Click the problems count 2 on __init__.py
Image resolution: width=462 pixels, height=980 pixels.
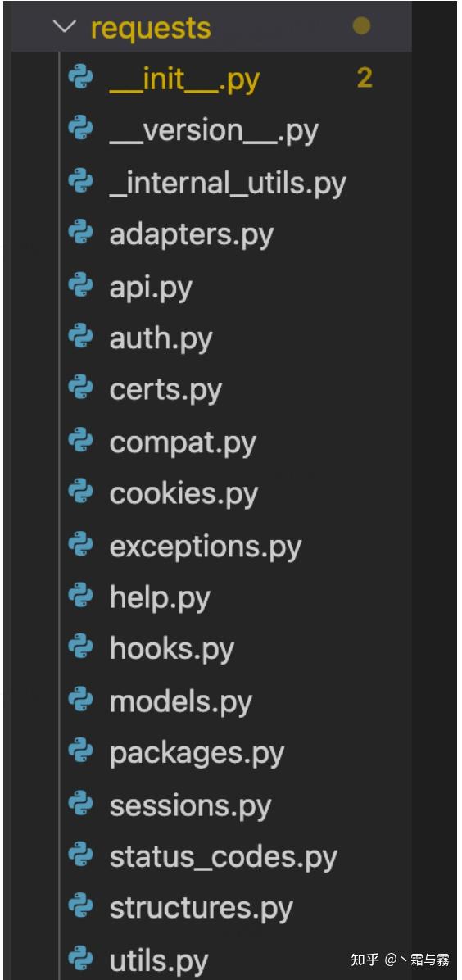365,78
